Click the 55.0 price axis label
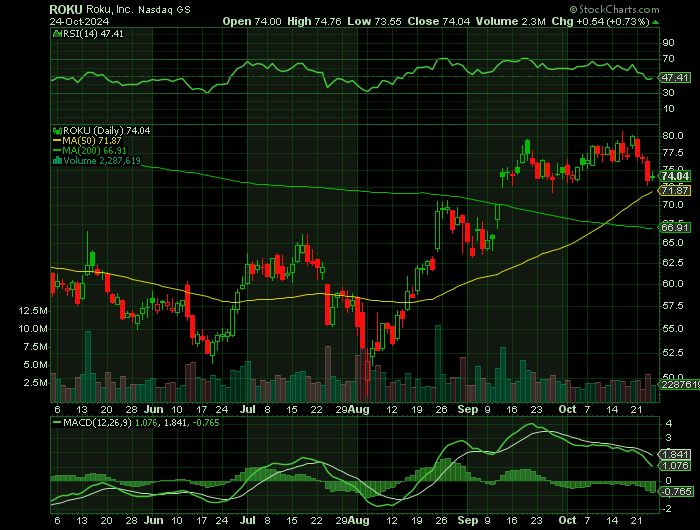The image size is (700, 530). (x=672, y=329)
